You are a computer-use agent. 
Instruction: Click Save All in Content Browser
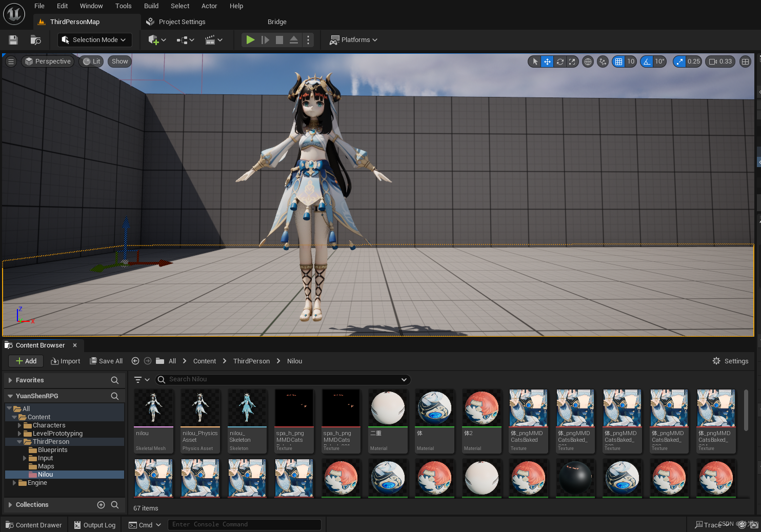106,361
